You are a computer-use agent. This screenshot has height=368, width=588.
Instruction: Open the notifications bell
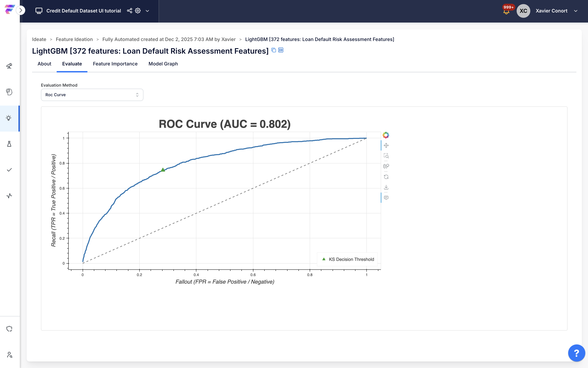tap(506, 11)
